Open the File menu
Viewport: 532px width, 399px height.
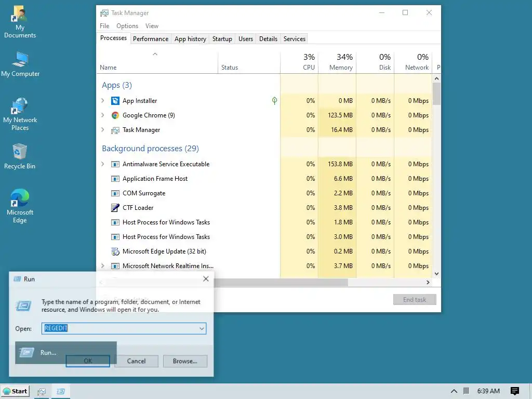(104, 26)
